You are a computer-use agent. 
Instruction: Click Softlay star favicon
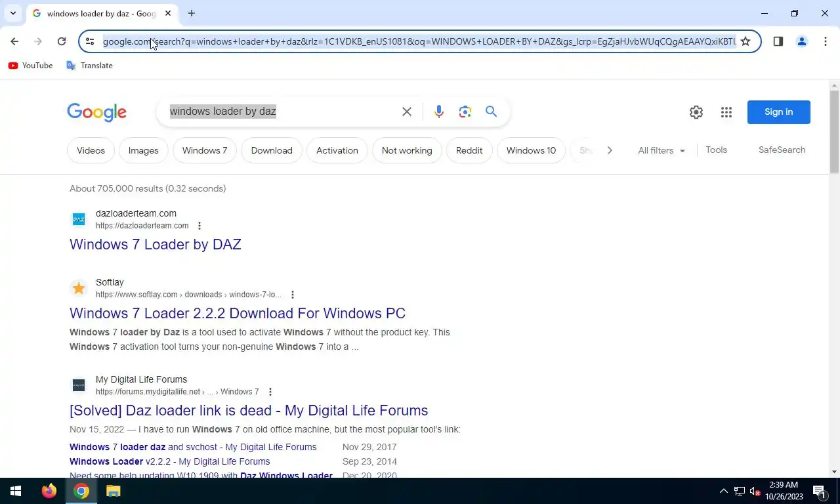tap(79, 288)
